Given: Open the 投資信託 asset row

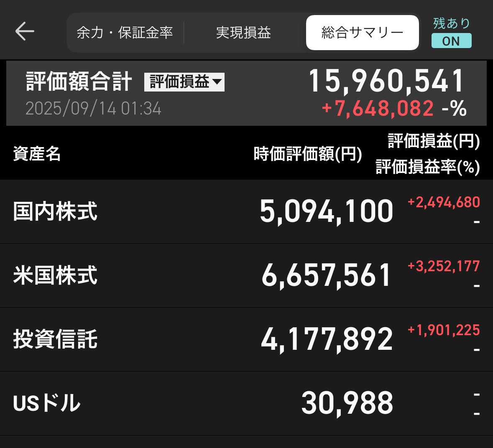Looking at the screenshot, I should 247,340.
